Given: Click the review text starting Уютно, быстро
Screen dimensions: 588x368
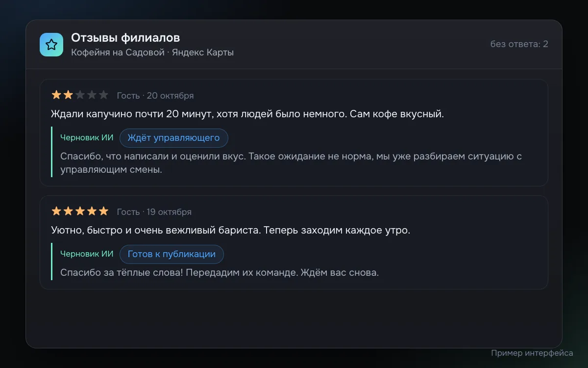Looking at the screenshot, I should [x=230, y=231].
